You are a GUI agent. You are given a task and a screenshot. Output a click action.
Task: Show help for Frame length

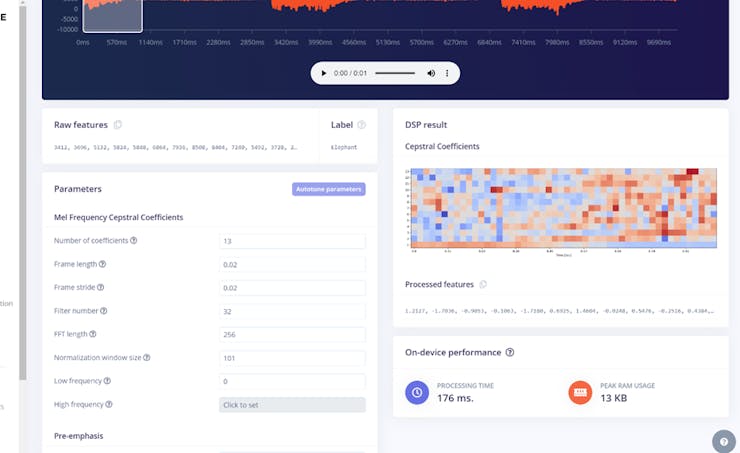pos(102,264)
